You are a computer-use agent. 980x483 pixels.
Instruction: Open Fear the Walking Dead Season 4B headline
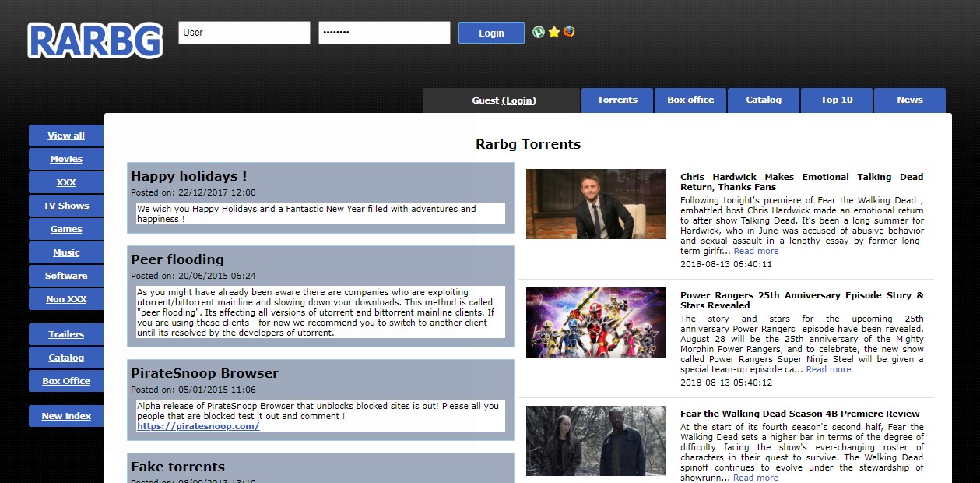pyautogui.click(x=800, y=414)
